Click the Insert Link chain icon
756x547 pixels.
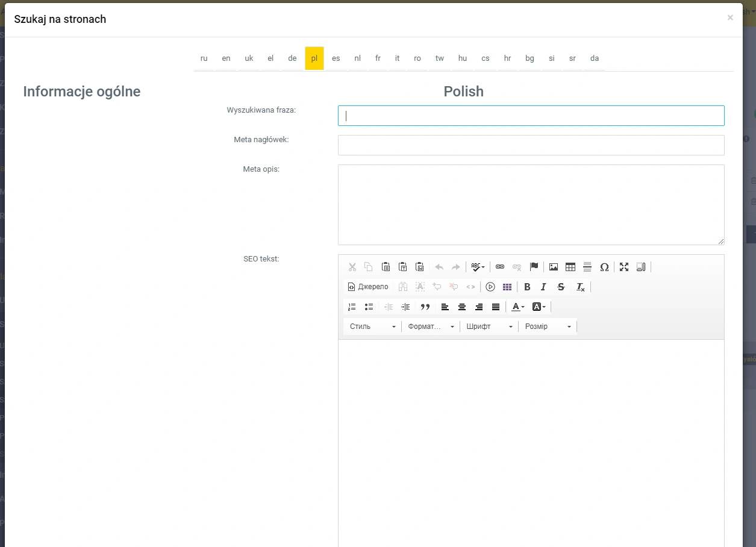[499, 267]
